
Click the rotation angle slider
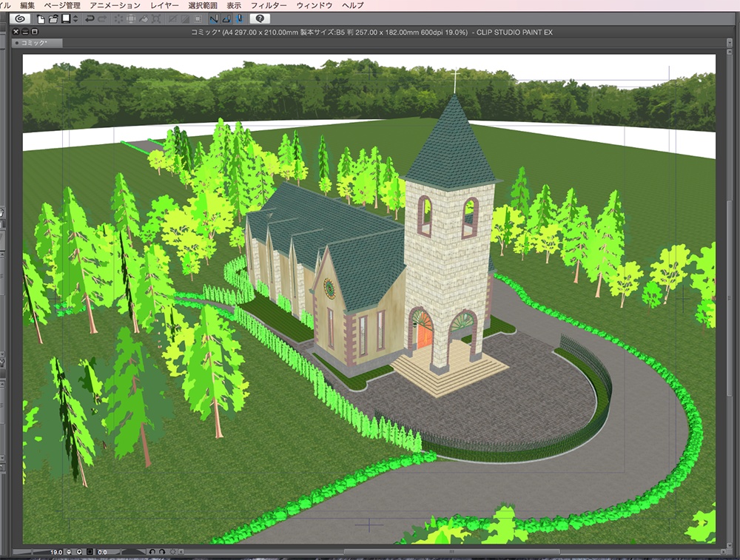[133, 552]
